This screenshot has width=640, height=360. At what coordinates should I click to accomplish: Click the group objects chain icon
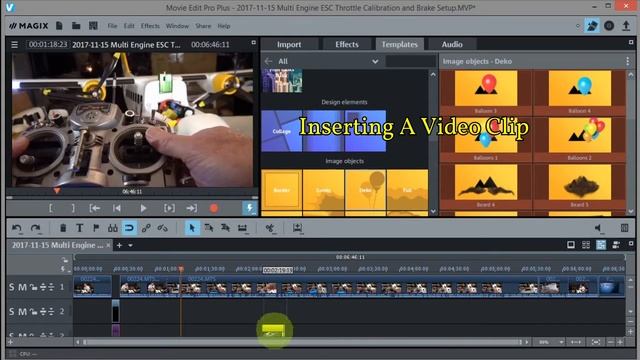click(x=146, y=228)
